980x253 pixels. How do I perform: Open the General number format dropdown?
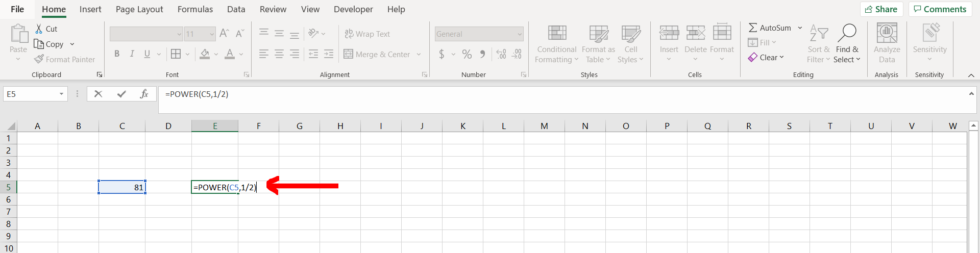point(520,34)
